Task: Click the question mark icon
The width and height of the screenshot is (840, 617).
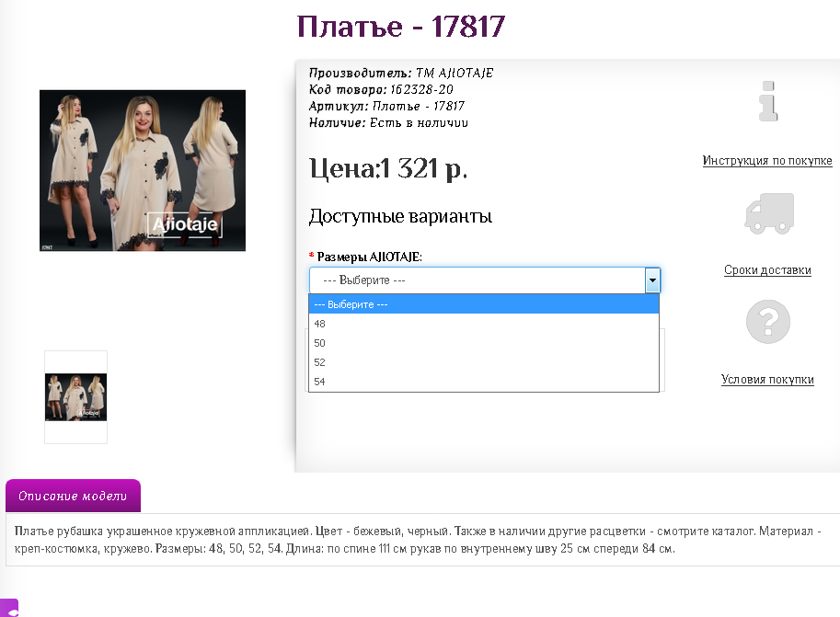Action: pos(767,321)
